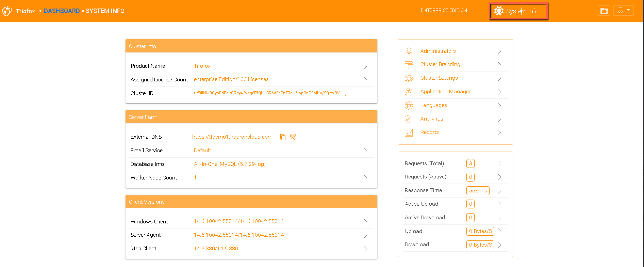Open the user account dropdown menu

tap(624, 11)
